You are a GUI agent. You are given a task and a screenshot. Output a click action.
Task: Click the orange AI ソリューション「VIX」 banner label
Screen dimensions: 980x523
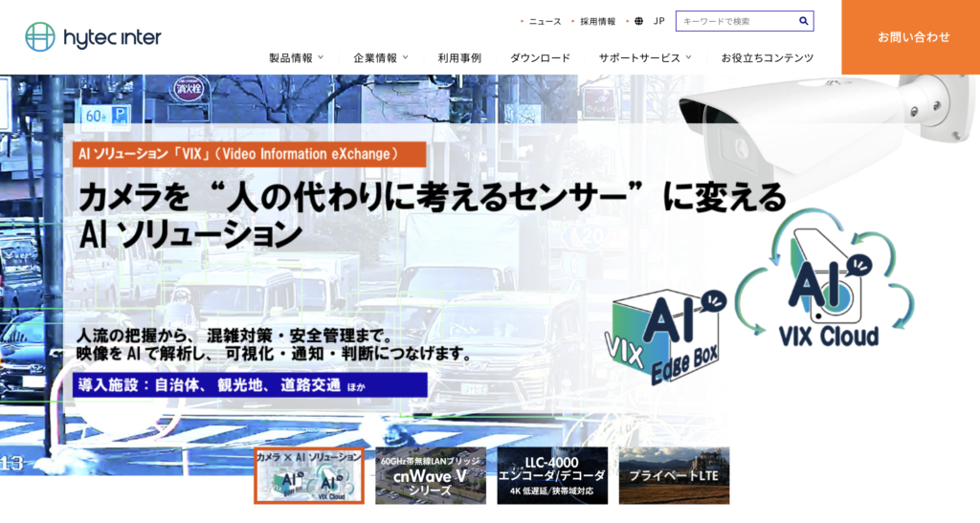tap(250, 154)
